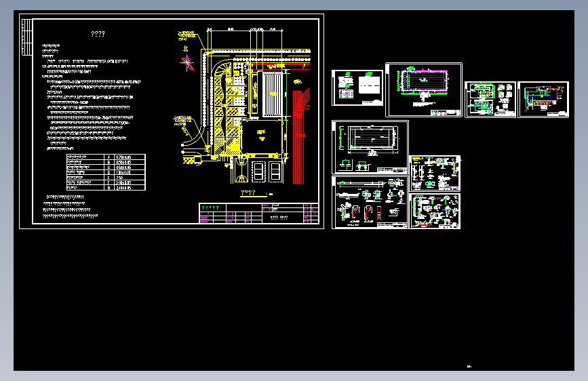Open the green and cyan piping sheet
588x381 pixels.
[490, 100]
